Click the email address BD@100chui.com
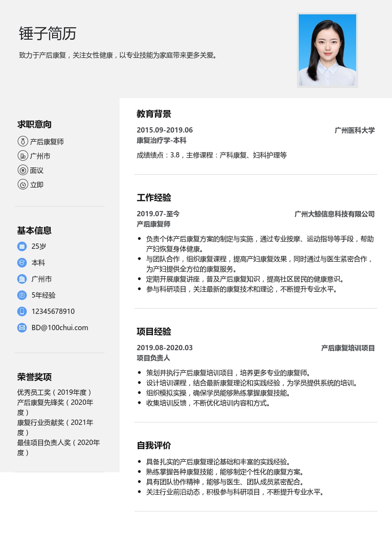This screenshot has height=555, width=392. (60, 328)
